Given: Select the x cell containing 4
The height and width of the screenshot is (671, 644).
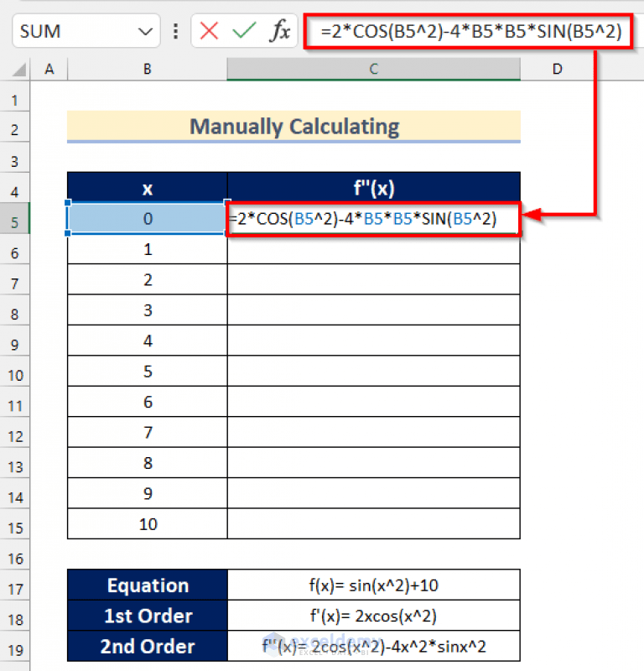Looking at the screenshot, I should tap(148, 341).
